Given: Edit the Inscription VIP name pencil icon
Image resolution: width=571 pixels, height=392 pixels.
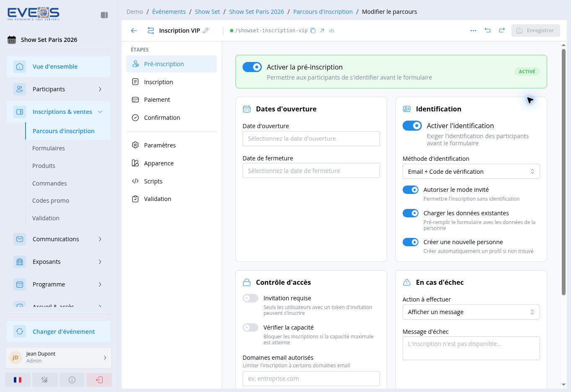Looking at the screenshot, I should 206,31.
